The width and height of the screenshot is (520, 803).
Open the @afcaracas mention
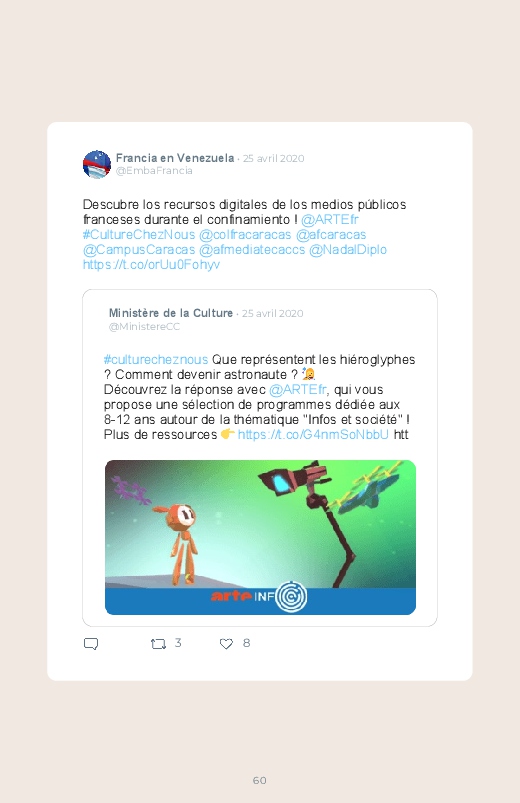point(331,235)
